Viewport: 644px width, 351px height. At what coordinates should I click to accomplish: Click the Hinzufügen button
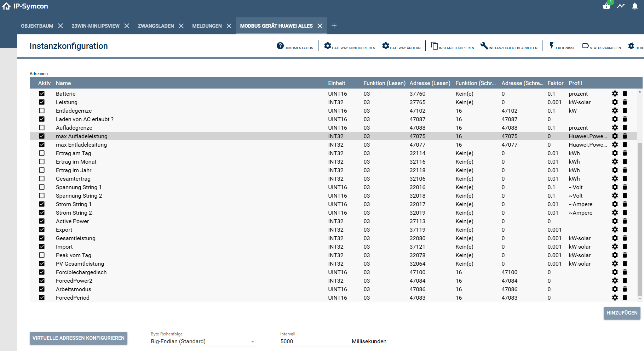click(x=622, y=313)
